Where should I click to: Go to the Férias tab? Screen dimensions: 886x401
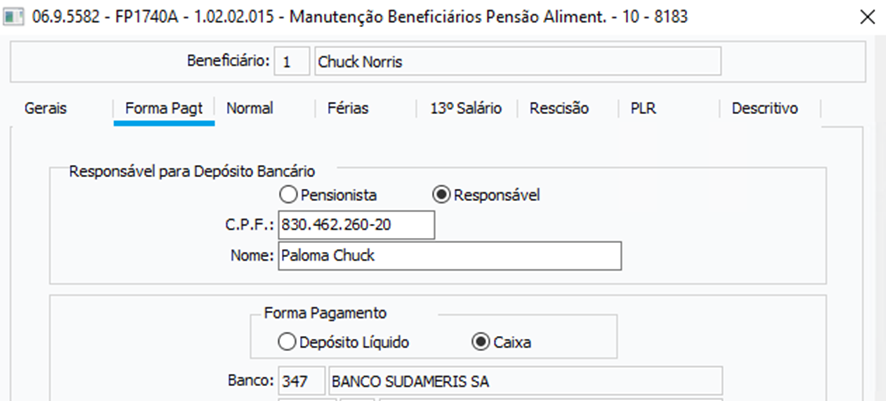pyautogui.click(x=347, y=108)
